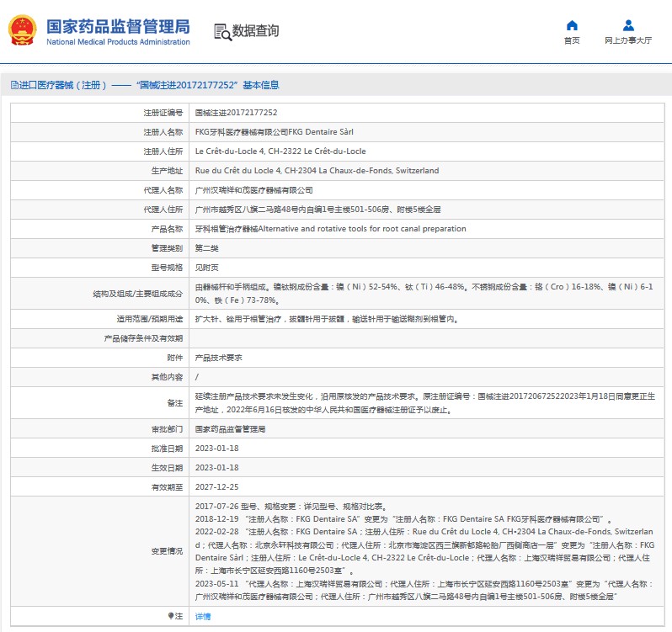The width and height of the screenshot is (672, 632).
Task: Select the 管理类别 label
Action: click(x=167, y=248)
